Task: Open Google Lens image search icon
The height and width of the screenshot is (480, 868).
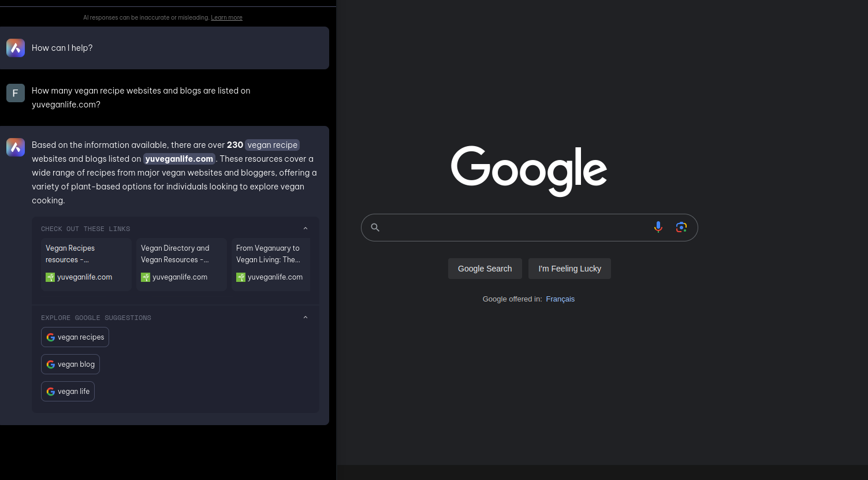Action: point(681,227)
